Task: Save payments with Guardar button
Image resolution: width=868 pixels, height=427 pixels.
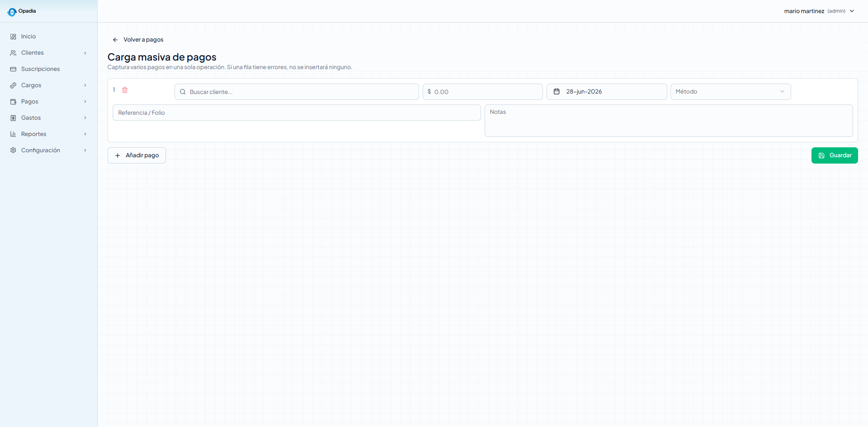Action: coord(835,155)
